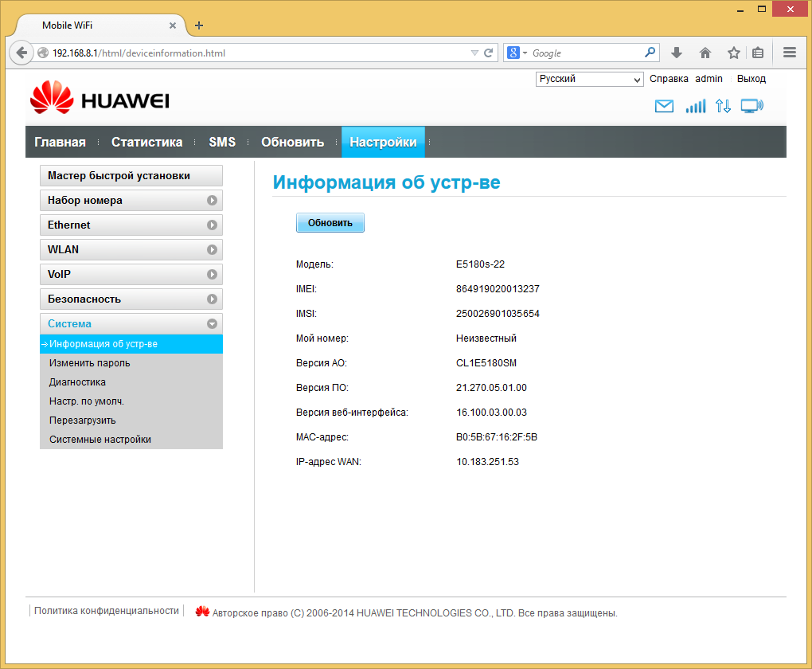812x669 pixels.
Task: Maximize the browser window
Action: coord(761,10)
